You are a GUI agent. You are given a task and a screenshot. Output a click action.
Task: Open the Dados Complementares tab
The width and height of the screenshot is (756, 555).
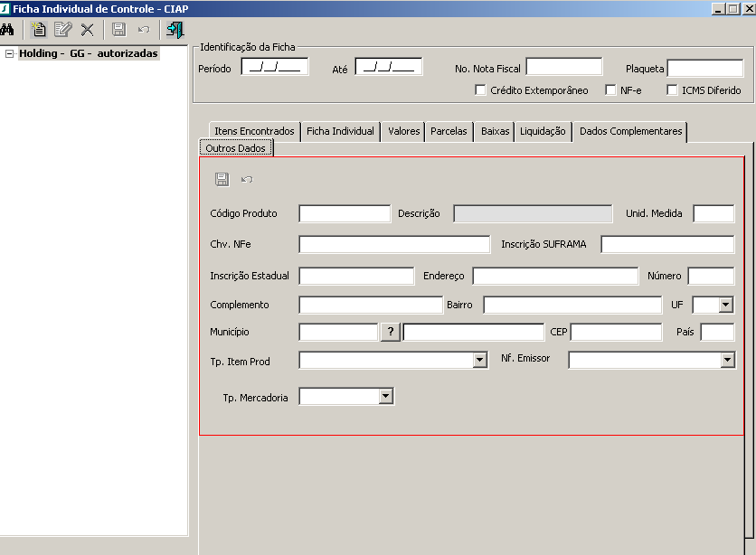pyautogui.click(x=630, y=131)
